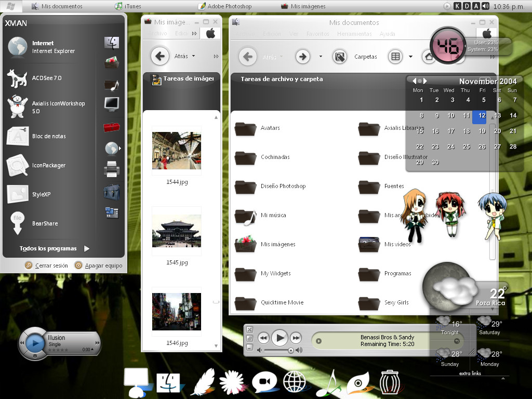
Task: Mute using the left speaker icon in the Benassi player
Action: [260, 350]
